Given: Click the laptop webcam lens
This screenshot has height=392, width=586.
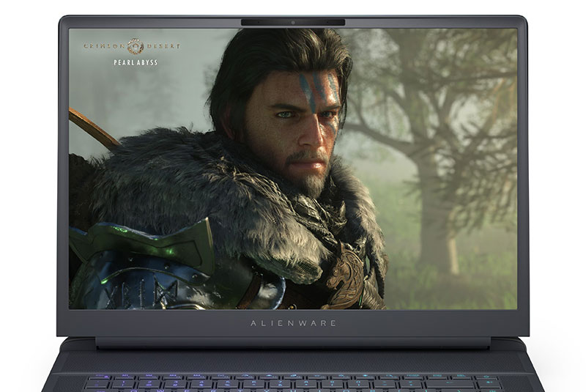Looking at the screenshot, I should click(293, 23).
